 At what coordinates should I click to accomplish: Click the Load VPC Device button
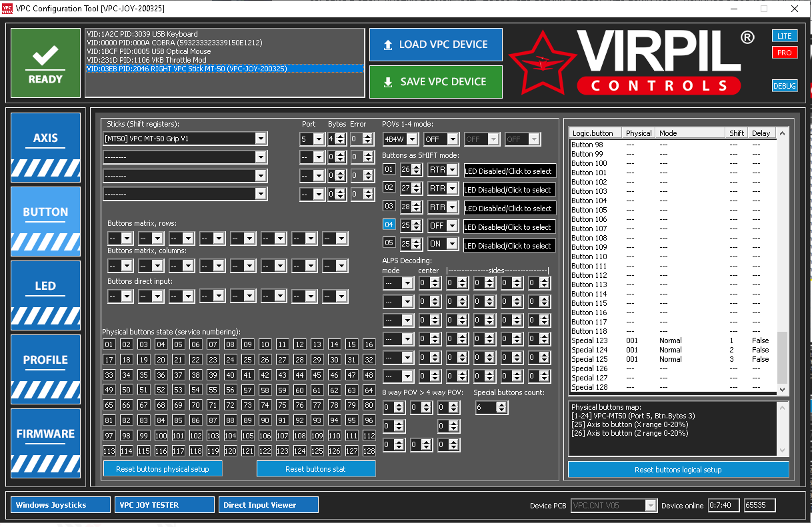[436, 45]
